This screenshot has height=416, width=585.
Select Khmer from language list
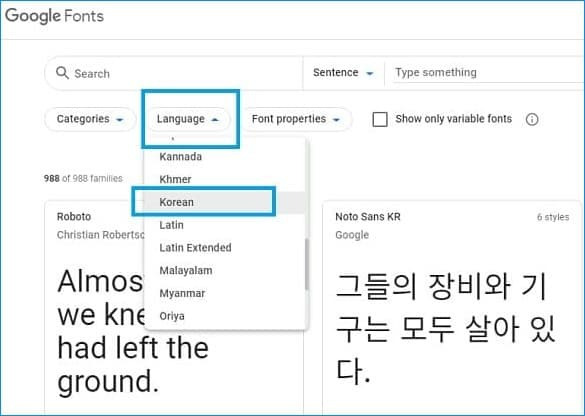[x=224, y=179]
